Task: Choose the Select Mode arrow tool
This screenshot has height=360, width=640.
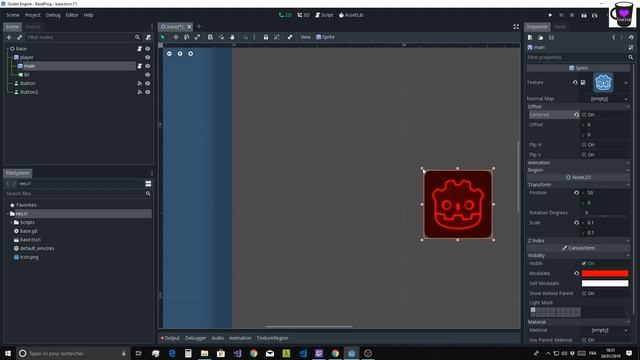Action: (162, 37)
